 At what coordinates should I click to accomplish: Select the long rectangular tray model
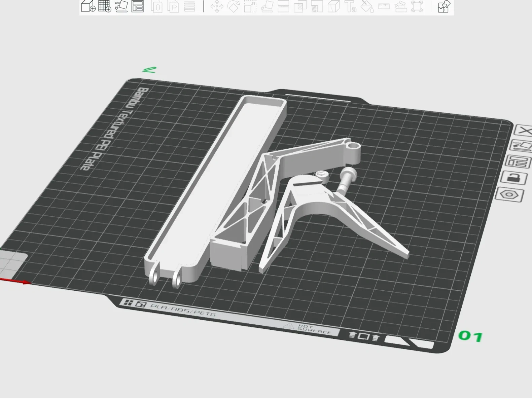(215, 188)
